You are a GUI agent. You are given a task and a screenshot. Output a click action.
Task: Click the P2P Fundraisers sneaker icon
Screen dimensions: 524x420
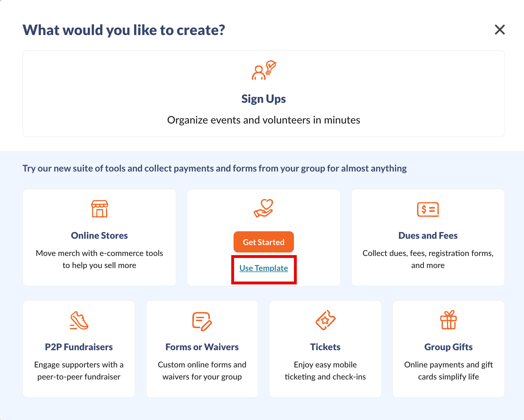pyautogui.click(x=79, y=320)
